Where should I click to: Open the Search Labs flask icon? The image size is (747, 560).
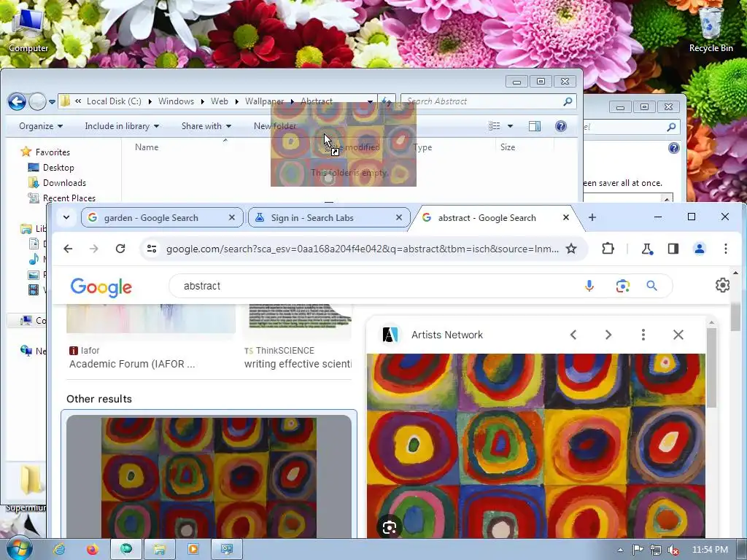[x=647, y=249]
